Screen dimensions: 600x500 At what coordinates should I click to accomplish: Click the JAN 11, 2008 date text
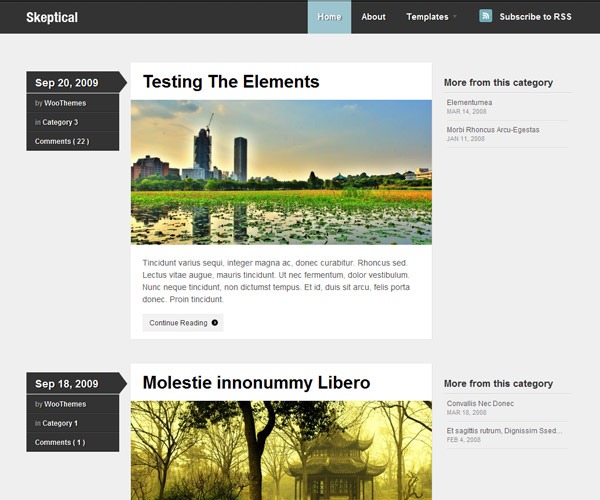(x=466, y=138)
